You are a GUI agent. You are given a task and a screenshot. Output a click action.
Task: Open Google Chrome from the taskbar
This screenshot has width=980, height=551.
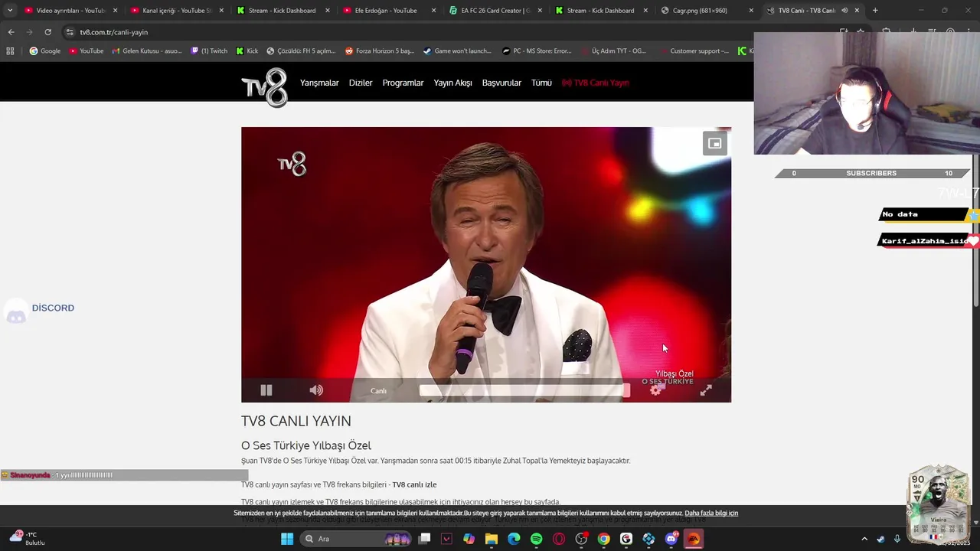(604, 539)
